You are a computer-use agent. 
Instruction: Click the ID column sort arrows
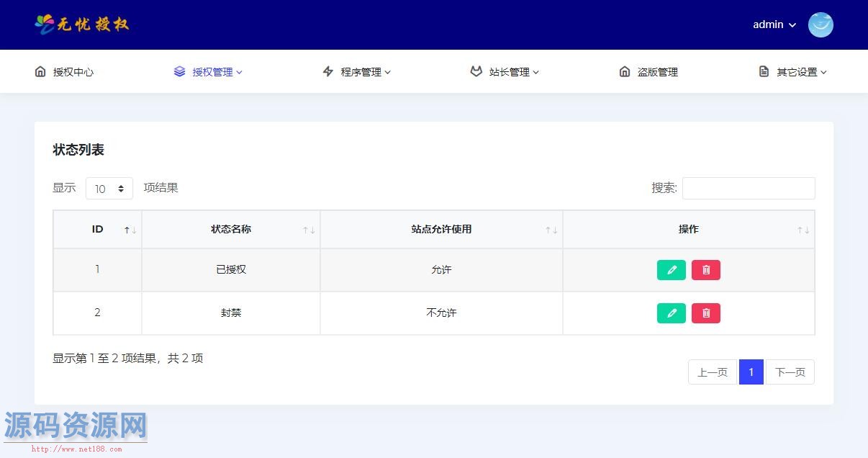point(130,230)
